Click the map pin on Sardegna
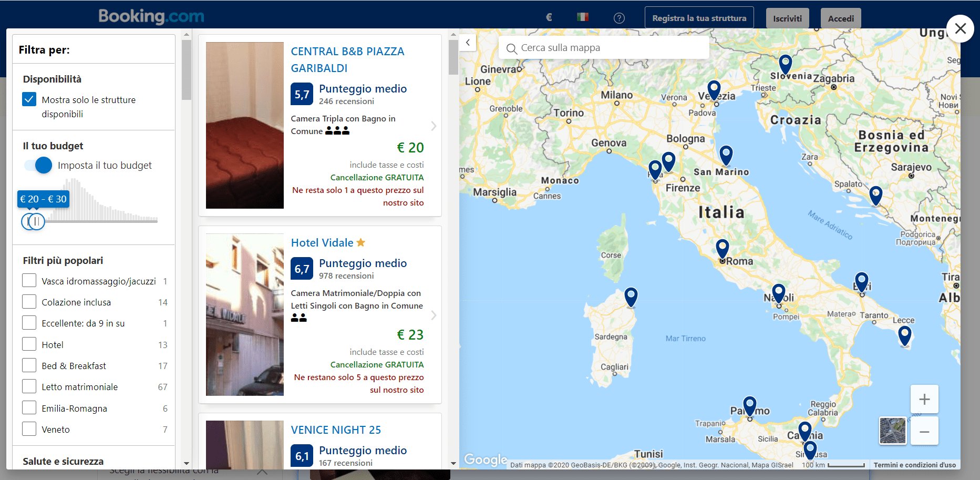The width and height of the screenshot is (980, 480). coord(631,297)
